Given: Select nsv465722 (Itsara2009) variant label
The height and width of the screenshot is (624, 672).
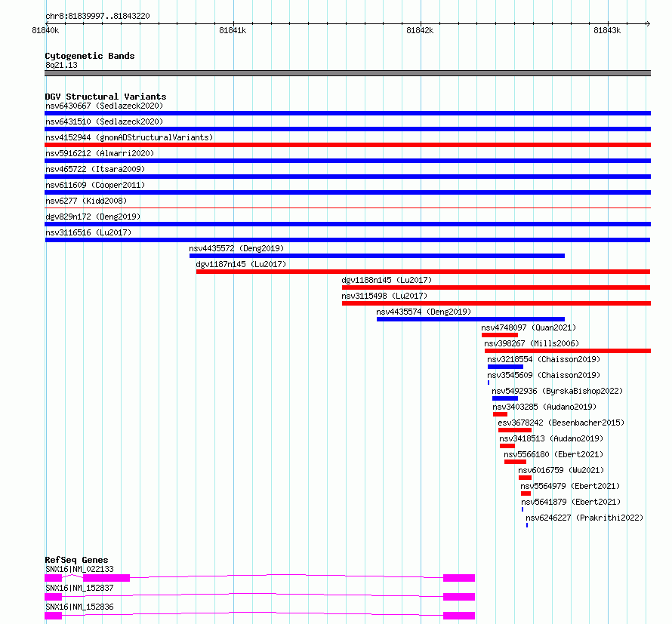Looking at the screenshot, I should point(95,169).
